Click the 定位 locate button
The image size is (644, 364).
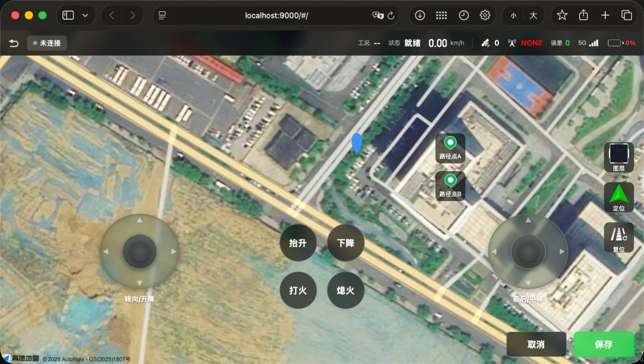pyautogui.click(x=619, y=197)
